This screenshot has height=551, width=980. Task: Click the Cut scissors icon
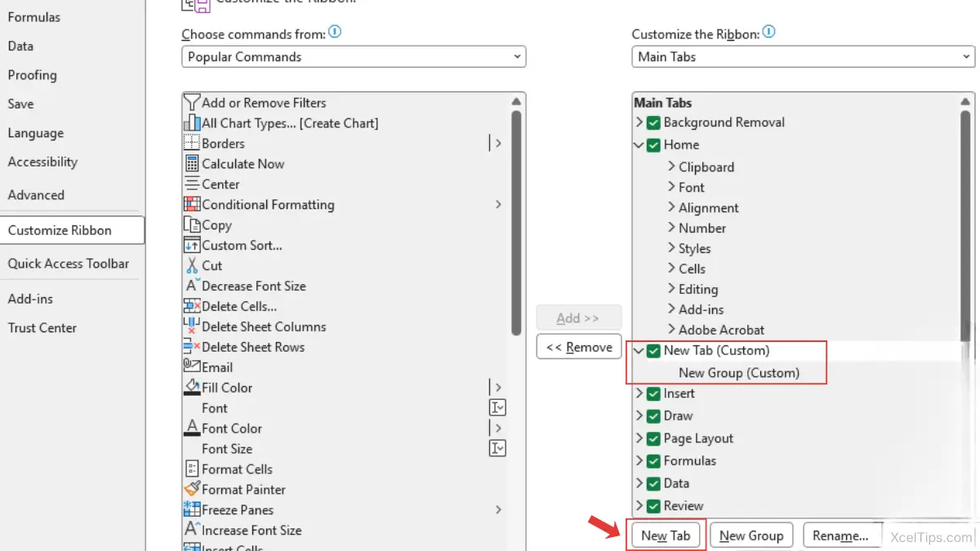[x=192, y=265]
